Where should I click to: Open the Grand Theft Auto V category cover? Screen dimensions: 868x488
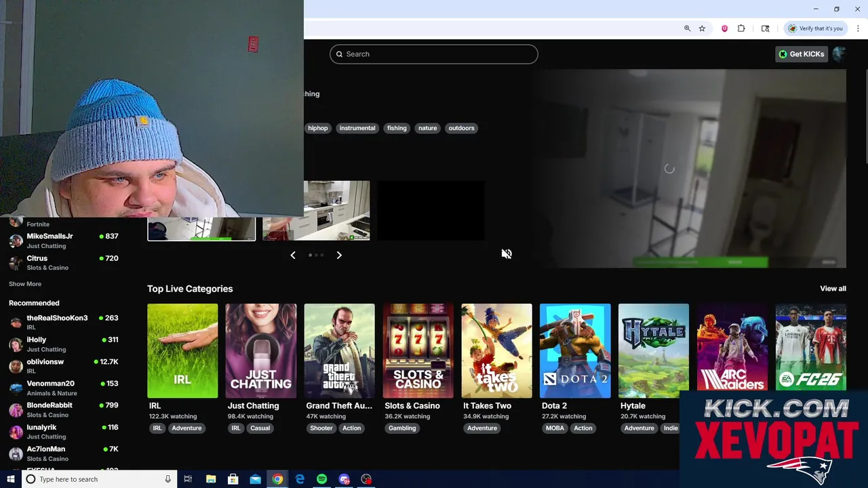click(340, 350)
